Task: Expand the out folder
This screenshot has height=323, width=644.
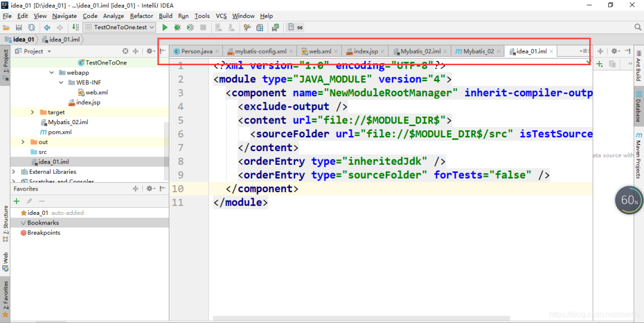Action: [23, 142]
